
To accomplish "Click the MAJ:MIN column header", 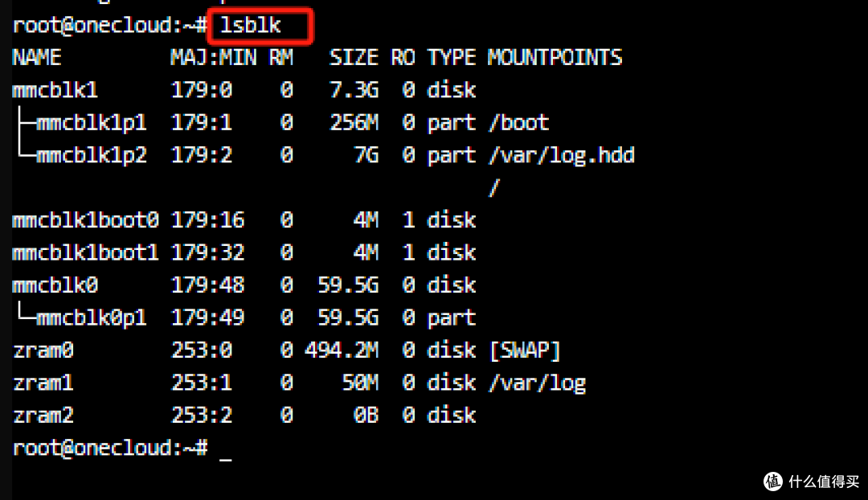I will [x=213, y=58].
